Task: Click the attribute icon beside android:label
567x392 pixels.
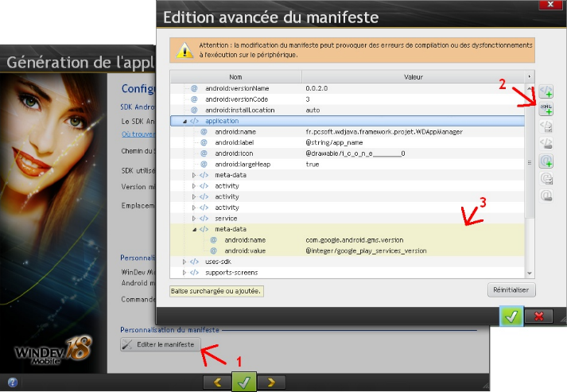Action: click(204, 142)
